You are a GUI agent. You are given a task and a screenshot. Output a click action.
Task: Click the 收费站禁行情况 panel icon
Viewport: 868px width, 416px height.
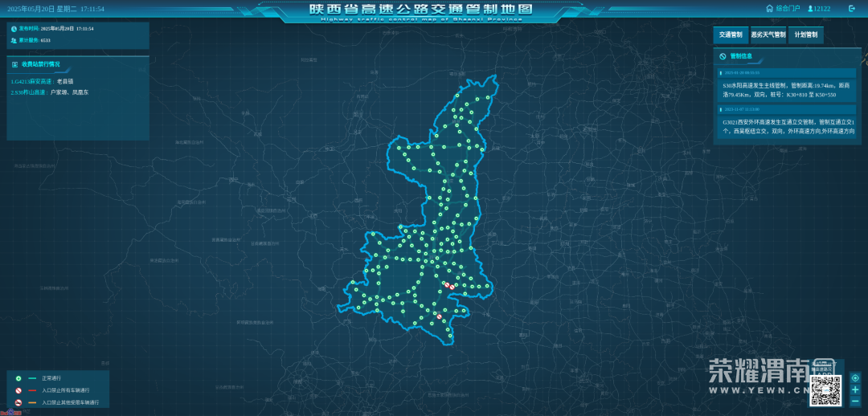tap(14, 64)
